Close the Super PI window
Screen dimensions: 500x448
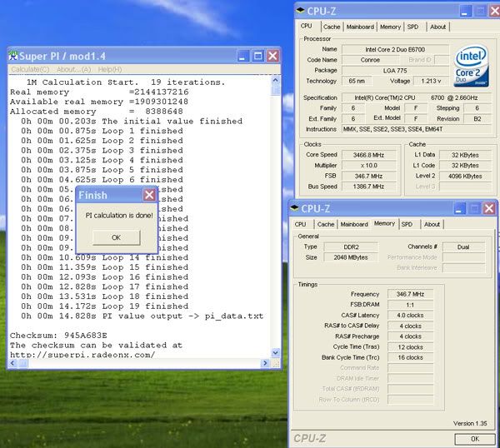pyautogui.click(x=272, y=56)
